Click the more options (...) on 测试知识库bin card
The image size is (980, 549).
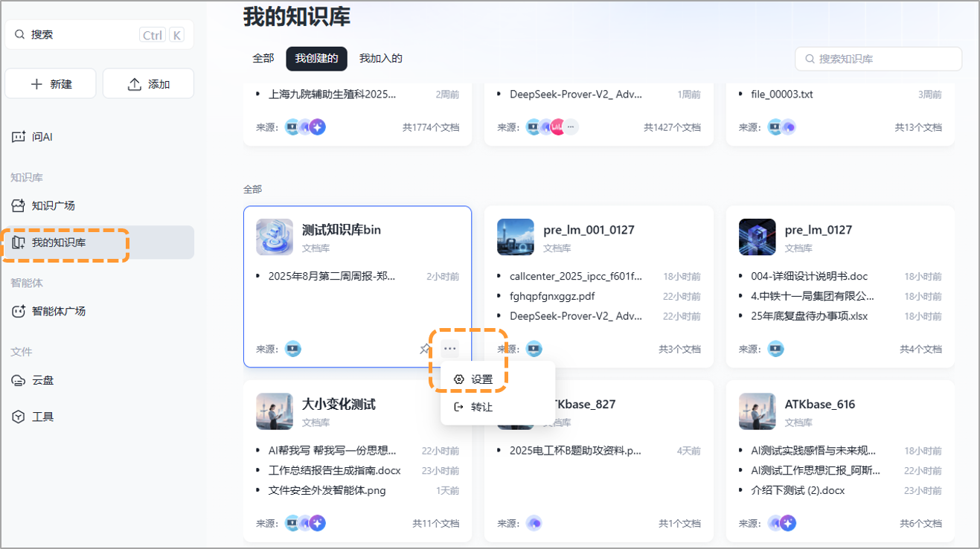pos(449,348)
